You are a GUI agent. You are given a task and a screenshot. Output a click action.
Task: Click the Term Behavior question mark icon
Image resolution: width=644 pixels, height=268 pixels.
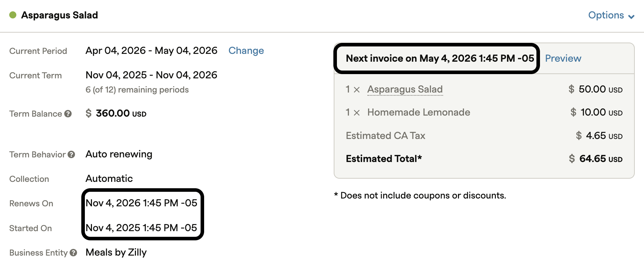click(x=71, y=155)
